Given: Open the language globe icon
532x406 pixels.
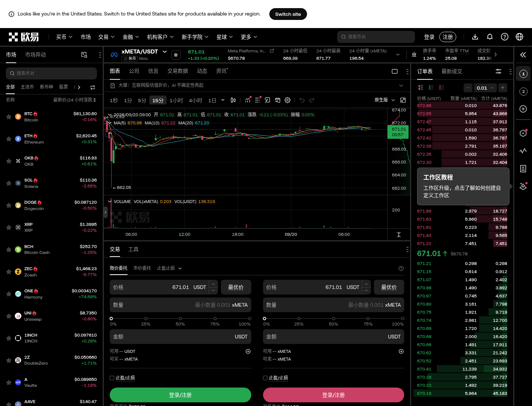Looking at the screenshot, I should 519,37.
